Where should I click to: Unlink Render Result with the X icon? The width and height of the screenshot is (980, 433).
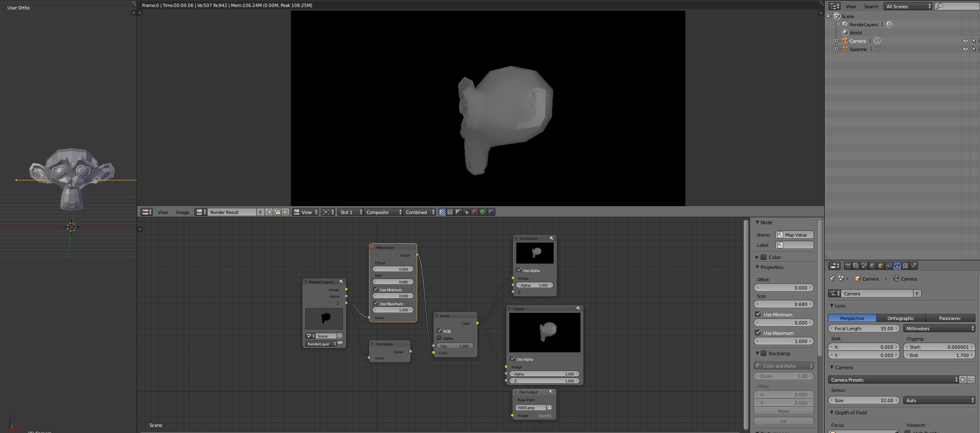[x=285, y=212]
